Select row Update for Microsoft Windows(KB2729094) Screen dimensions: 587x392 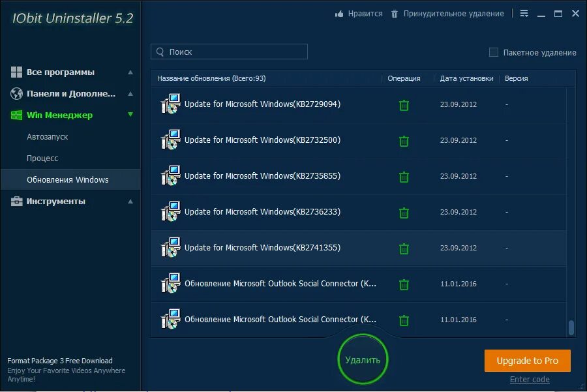point(359,104)
